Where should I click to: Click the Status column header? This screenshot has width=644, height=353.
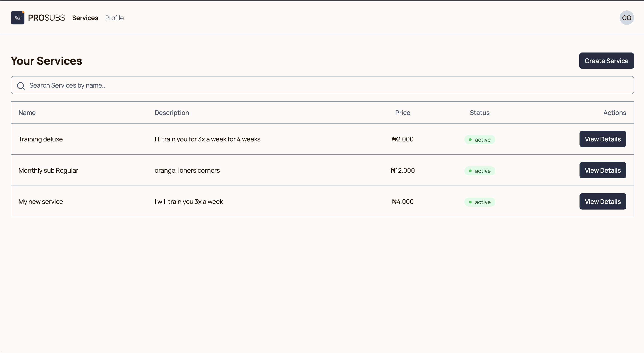pyautogui.click(x=479, y=112)
